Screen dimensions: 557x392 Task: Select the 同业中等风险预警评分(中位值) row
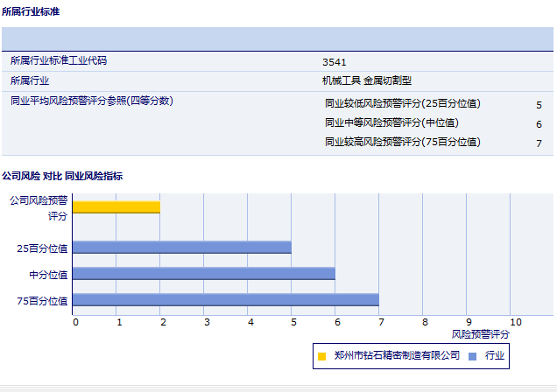(391, 123)
